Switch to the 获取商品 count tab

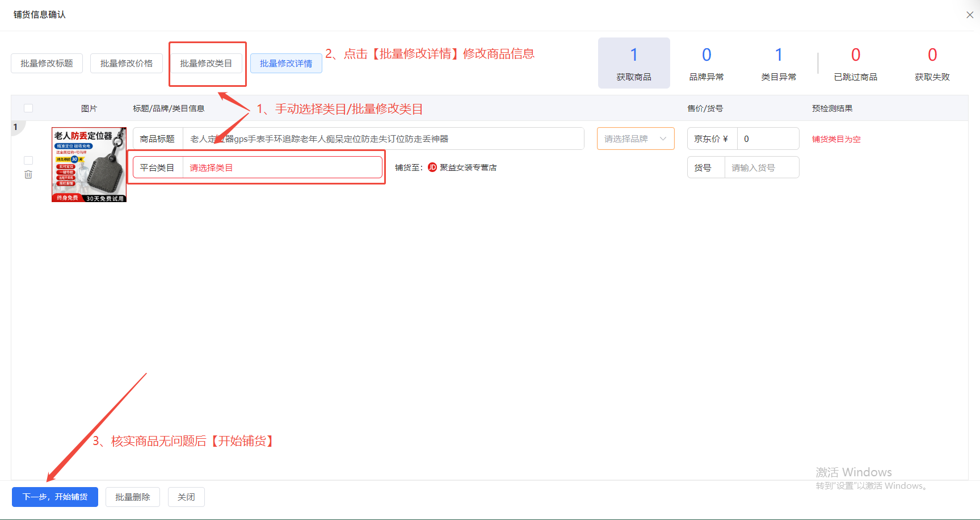634,63
